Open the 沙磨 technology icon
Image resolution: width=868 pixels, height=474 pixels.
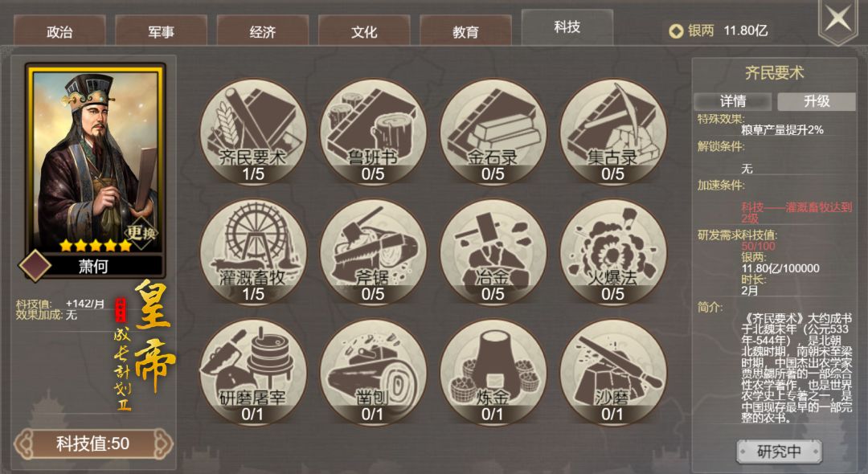[x=613, y=372]
